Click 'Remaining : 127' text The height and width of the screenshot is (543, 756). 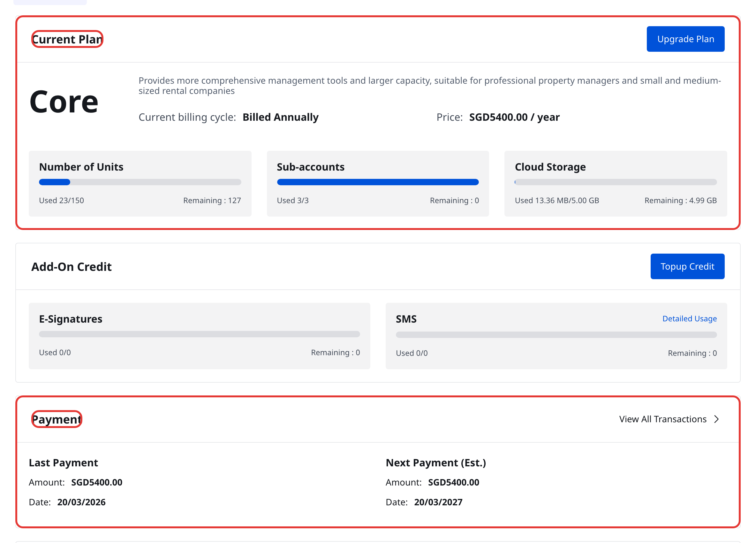click(x=212, y=201)
